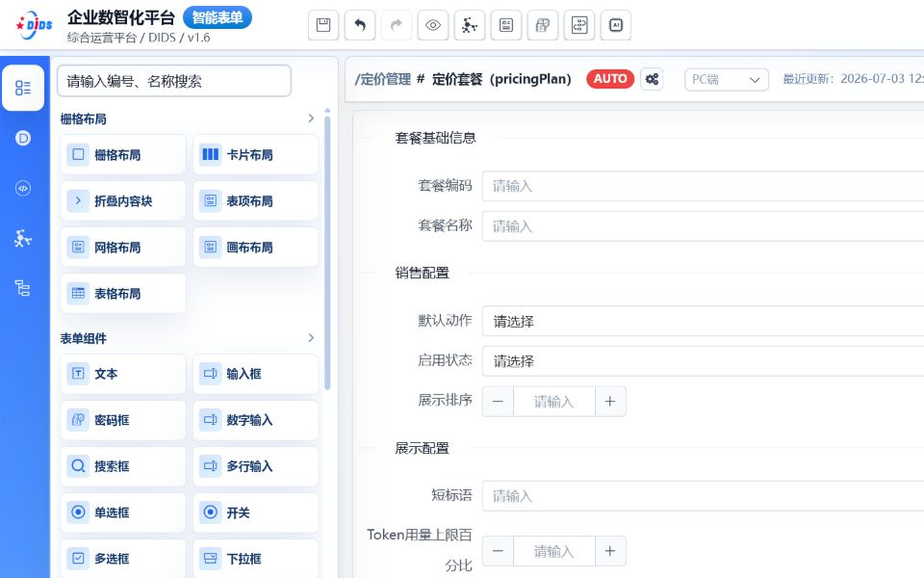Open the circled D sidebar icon

point(23,138)
